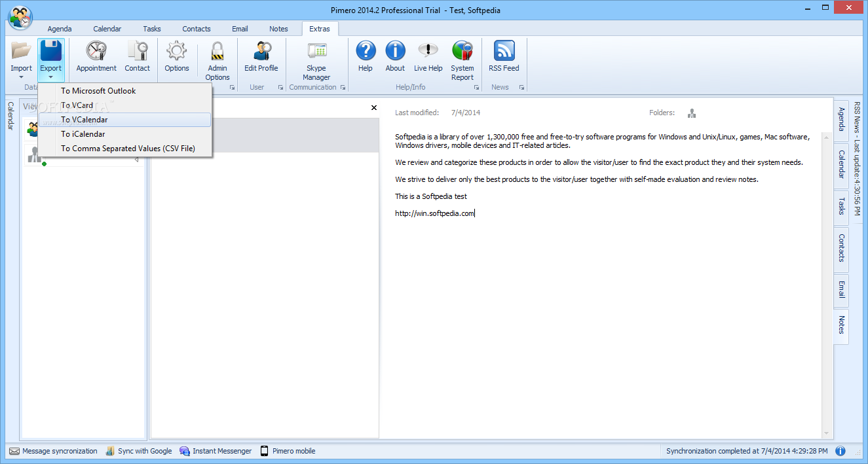Choose To iCalendar export option

[125, 134]
